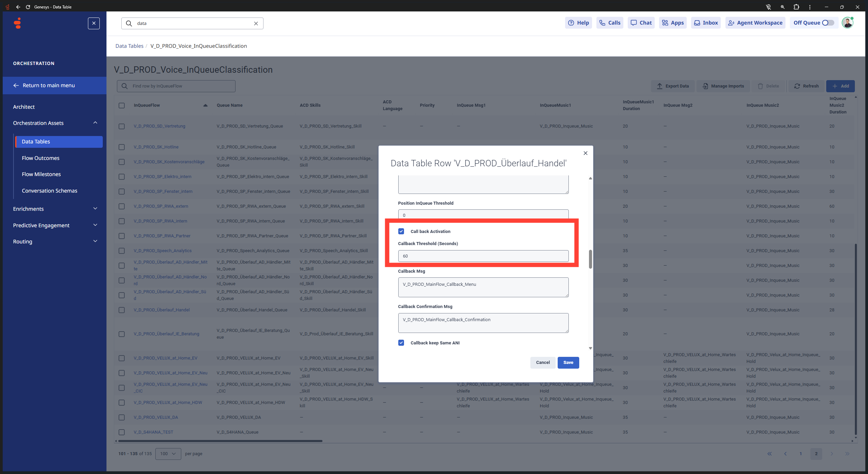The width and height of the screenshot is (868, 474).
Task: Select the V_D_PROD_SK_Hotline row checkbox
Action: pos(122,147)
